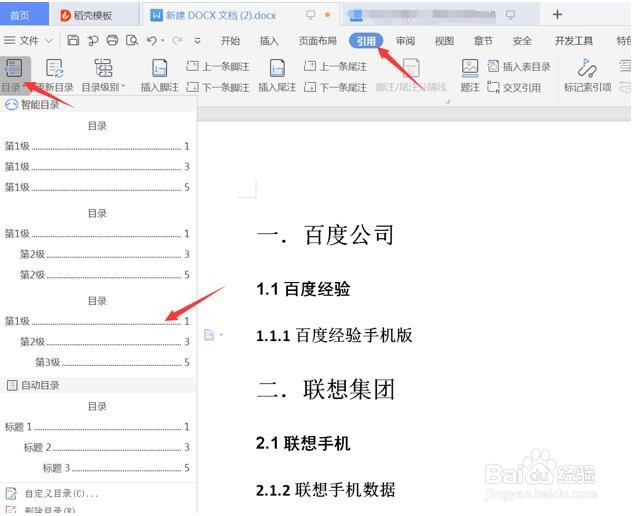Click the new tab plus button
This screenshot has height=516, width=633.
click(557, 15)
